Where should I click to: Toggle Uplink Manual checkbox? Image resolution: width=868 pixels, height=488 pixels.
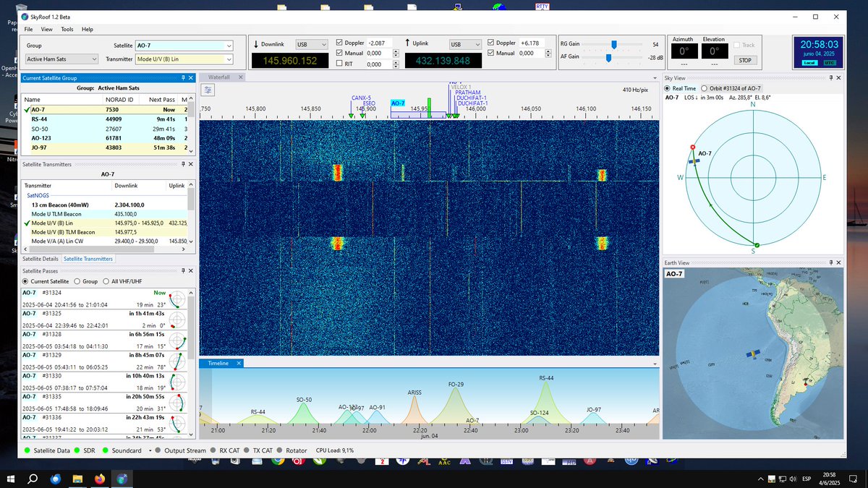[492, 53]
